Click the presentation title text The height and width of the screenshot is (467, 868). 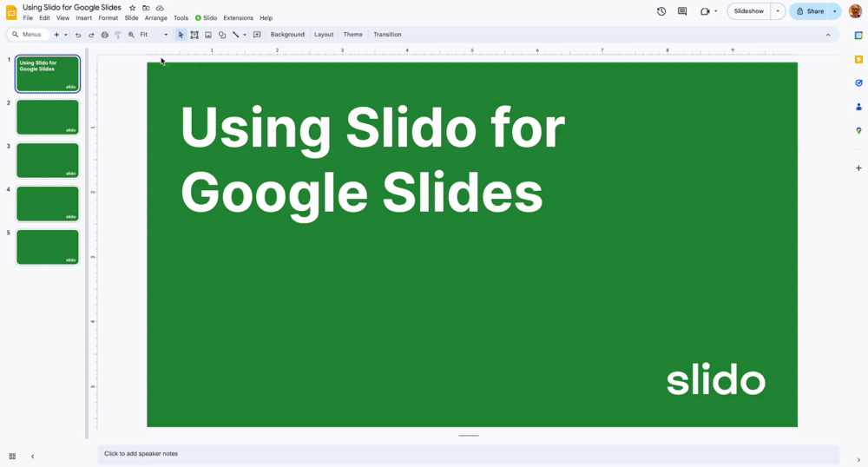pos(72,8)
